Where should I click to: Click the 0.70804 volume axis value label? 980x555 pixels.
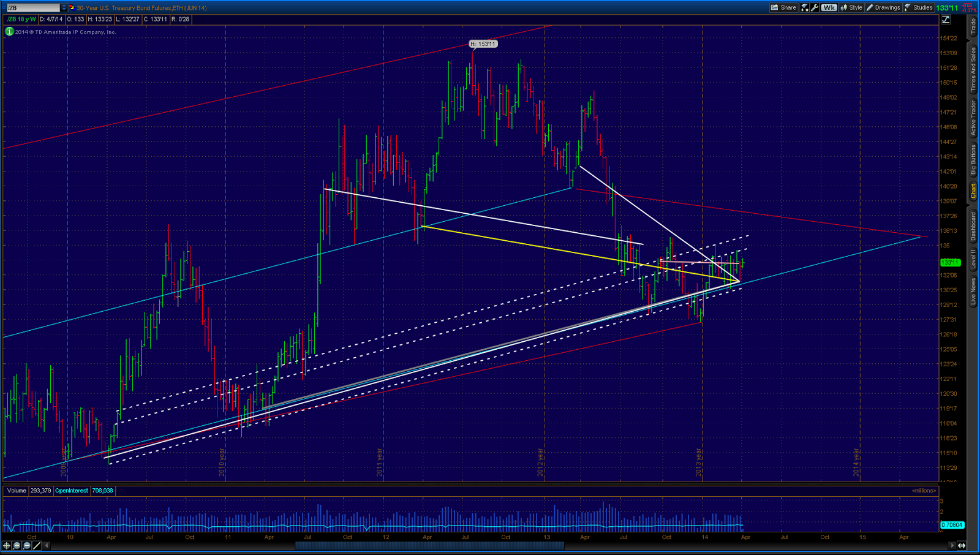pyautogui.click(x=952, y=525)
